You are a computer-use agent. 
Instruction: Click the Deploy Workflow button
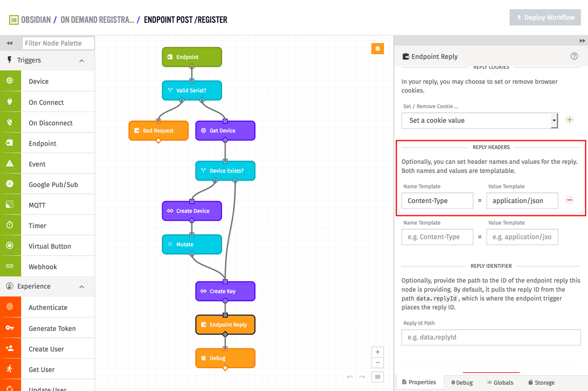tap(545, 18)
